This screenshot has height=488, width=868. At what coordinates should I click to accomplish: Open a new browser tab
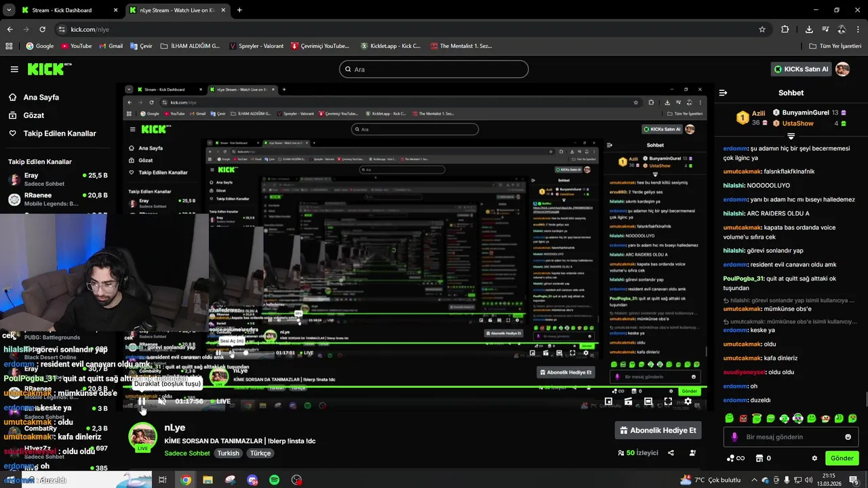click(x=239, y=10)
